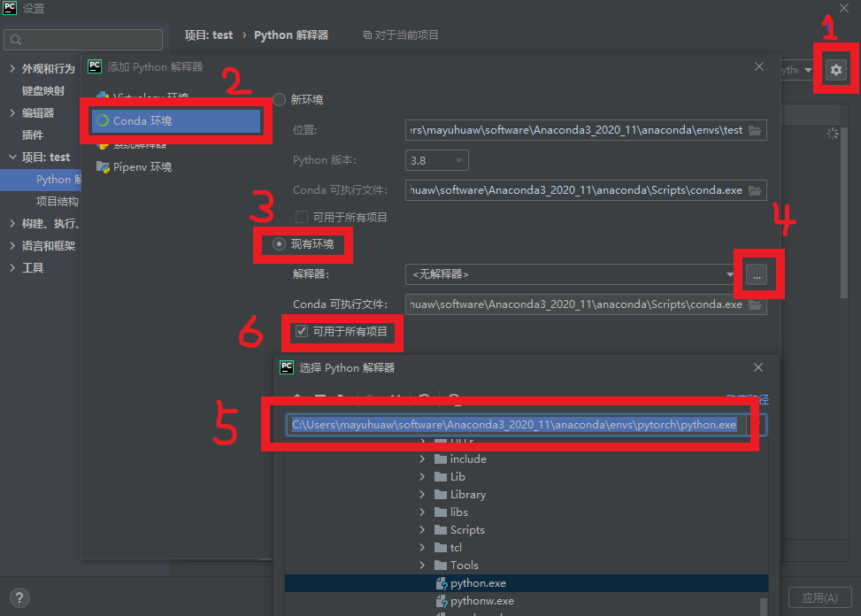Open 键盘映射 settings page
The width and height of the screenshot is (861, 616).
click(42, 90)
